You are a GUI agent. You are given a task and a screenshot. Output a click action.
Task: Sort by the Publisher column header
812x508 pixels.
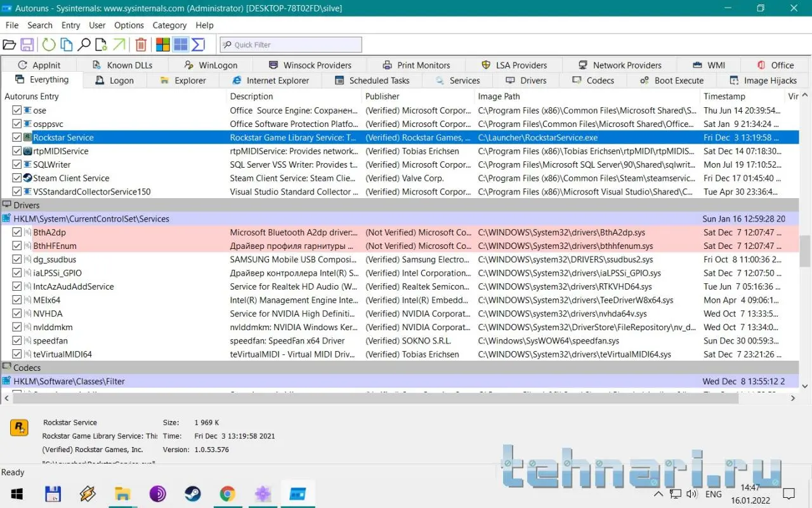[419, 97]
